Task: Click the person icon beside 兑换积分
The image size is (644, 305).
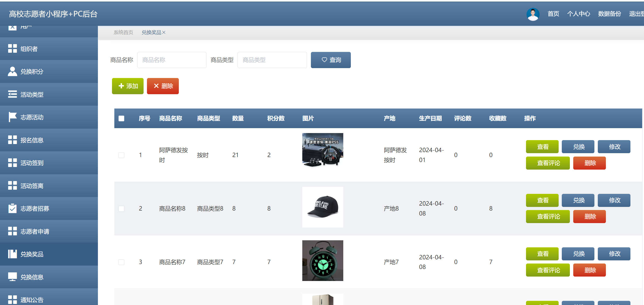Action: pos(12,71)
